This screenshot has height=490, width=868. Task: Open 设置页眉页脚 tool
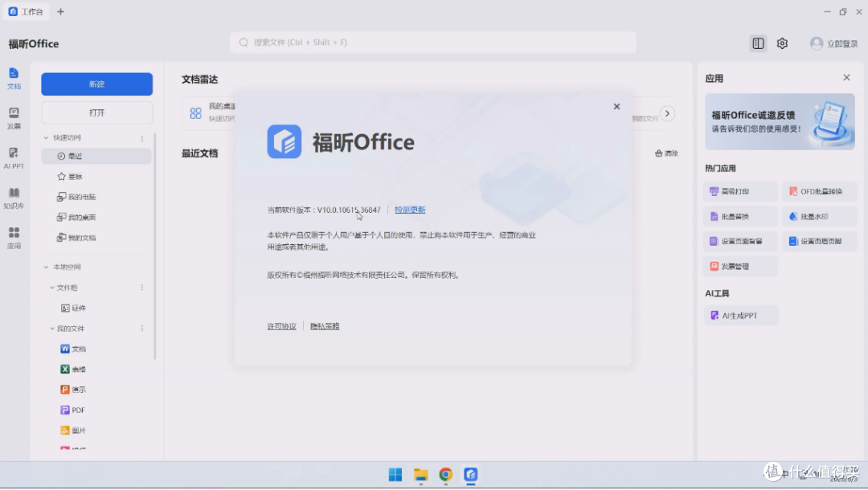pos(819,241)
